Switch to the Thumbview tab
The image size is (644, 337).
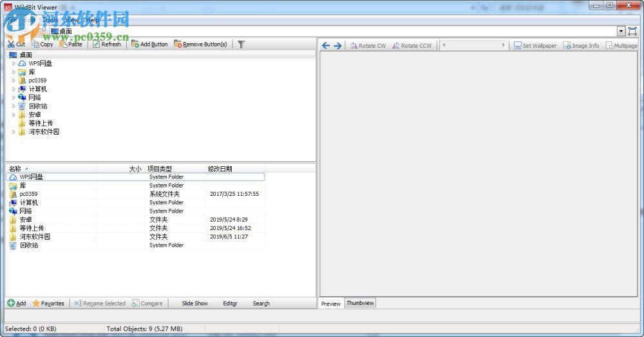360,303
